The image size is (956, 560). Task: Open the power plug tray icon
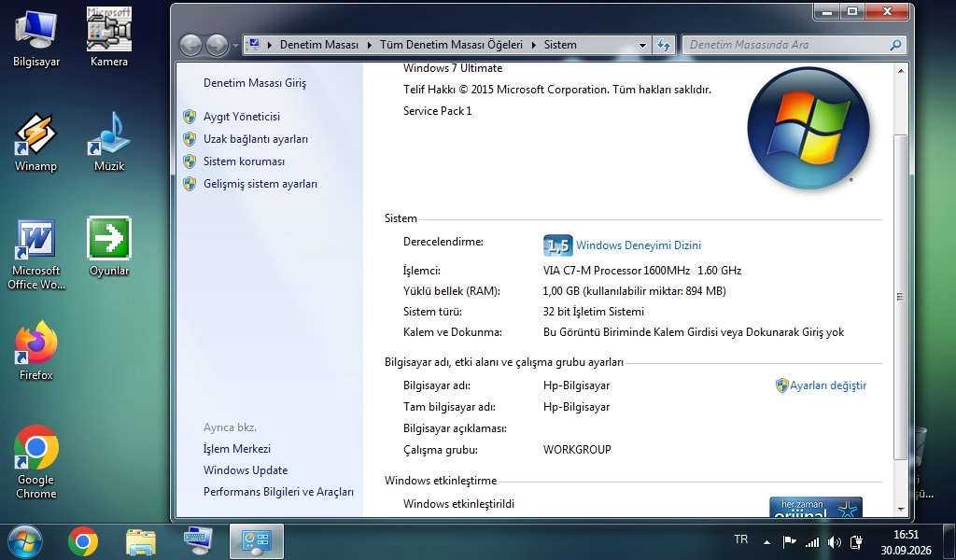857,541
